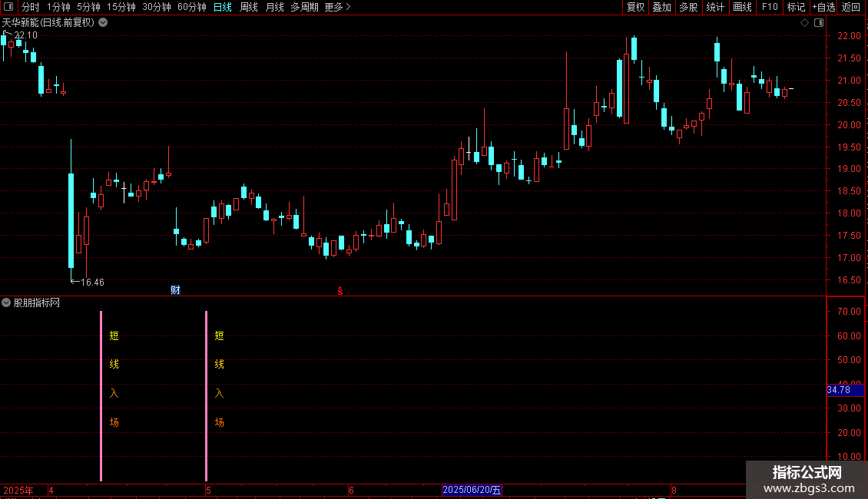
Task: Click the red S marker on chart
Action: 340,291
